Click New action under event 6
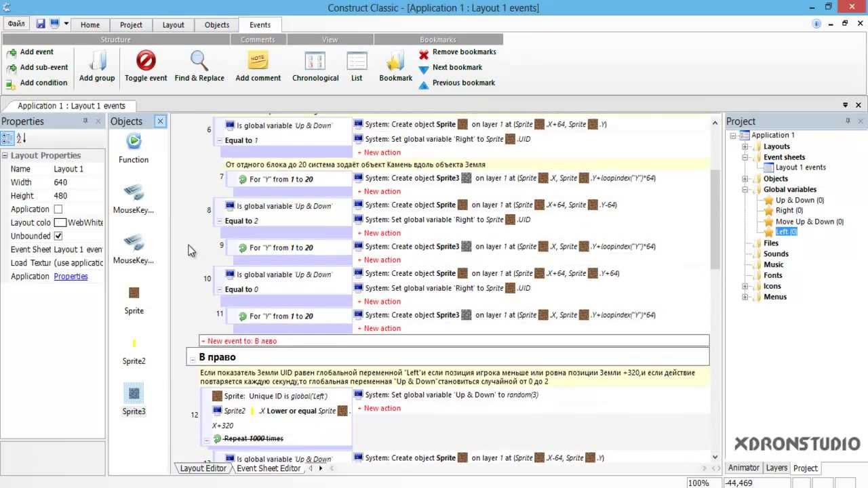This screenshot has height=488, width=868. (x=380, y=152)
